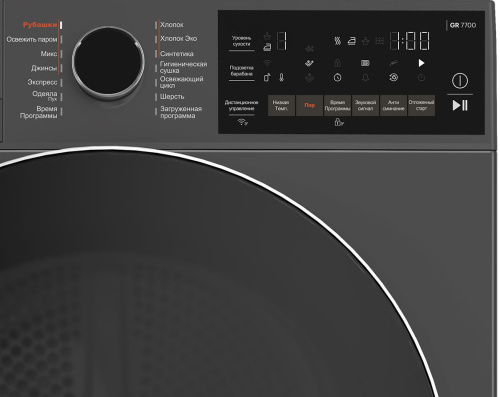Toggle the Анти сминание option
The height and width of the screenshot is (397, 500).
point(393,105)
